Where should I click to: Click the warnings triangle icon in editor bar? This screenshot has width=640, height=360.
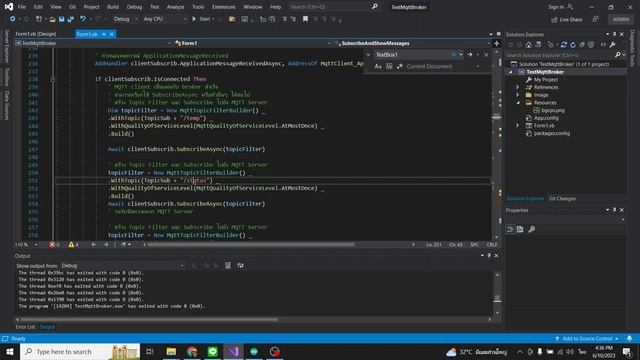coord(71,244)
